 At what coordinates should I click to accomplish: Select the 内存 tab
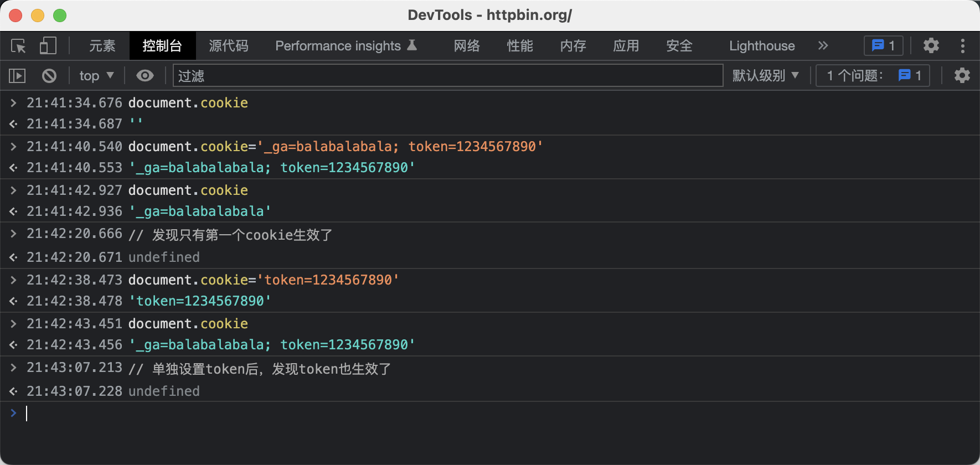point(573,46)
